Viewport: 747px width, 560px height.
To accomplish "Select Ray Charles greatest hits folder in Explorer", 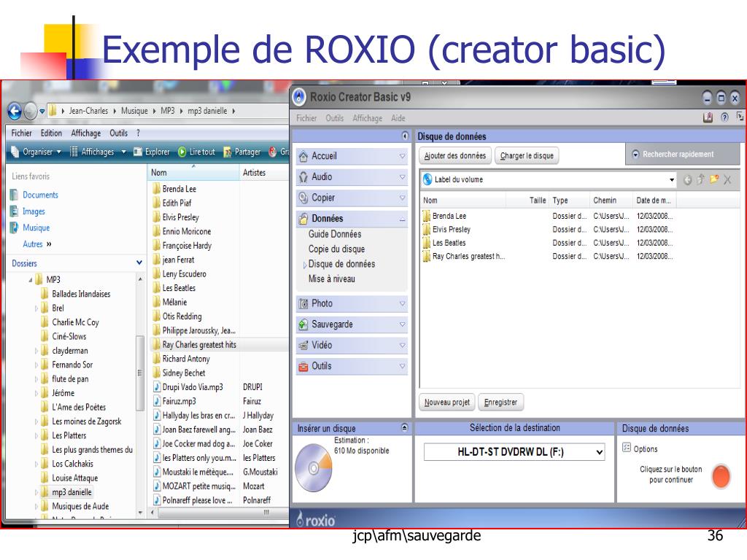I will [199, 344].
